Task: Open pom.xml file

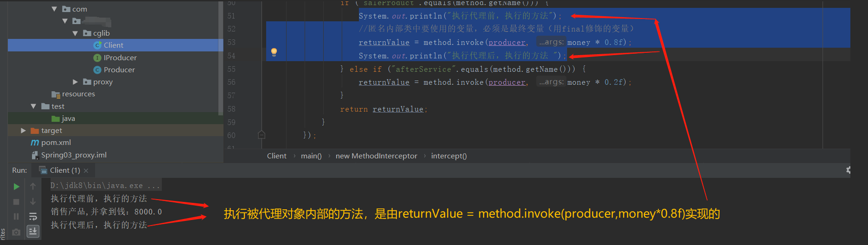Action: point(56,142)
